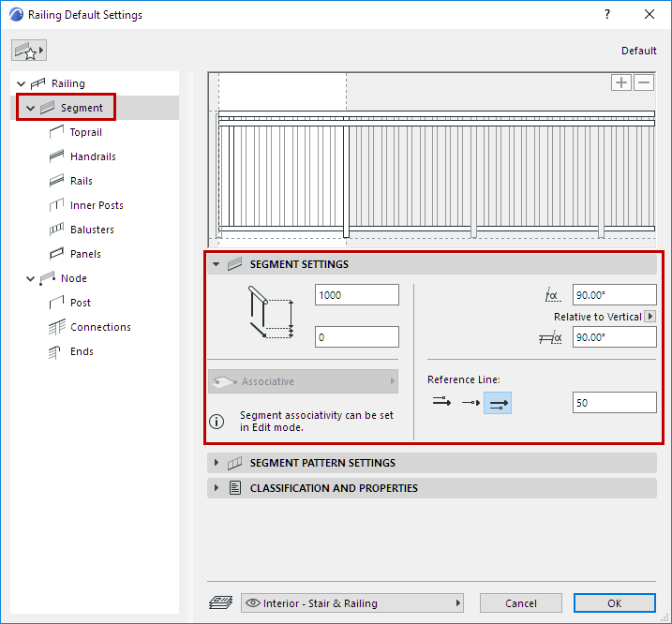Select Rails in the tree

(x=81, y=181)
